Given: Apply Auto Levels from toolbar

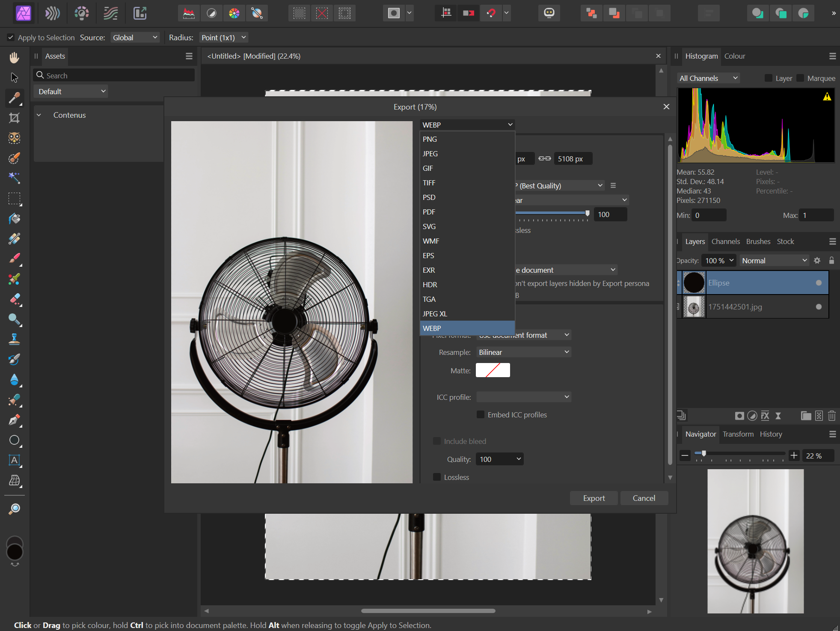Looking at the screenshot, I should (189, 13).
